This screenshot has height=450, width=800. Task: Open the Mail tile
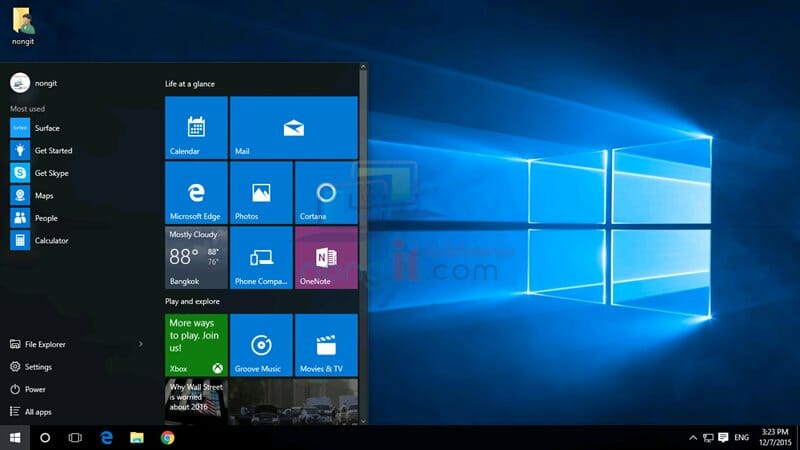pyautogui.click(x=294, y=128)
